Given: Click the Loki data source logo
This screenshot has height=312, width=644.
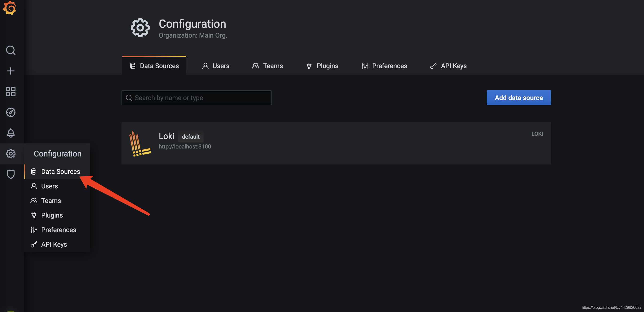Looking at the screenshot, I should [x=140, y=144].
